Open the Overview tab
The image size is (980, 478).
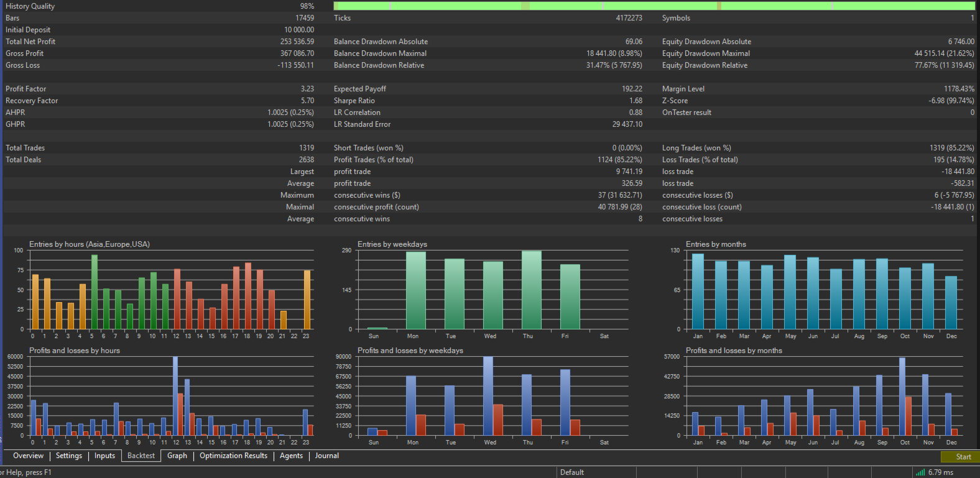pyautogui.click(x=28, y=456)
